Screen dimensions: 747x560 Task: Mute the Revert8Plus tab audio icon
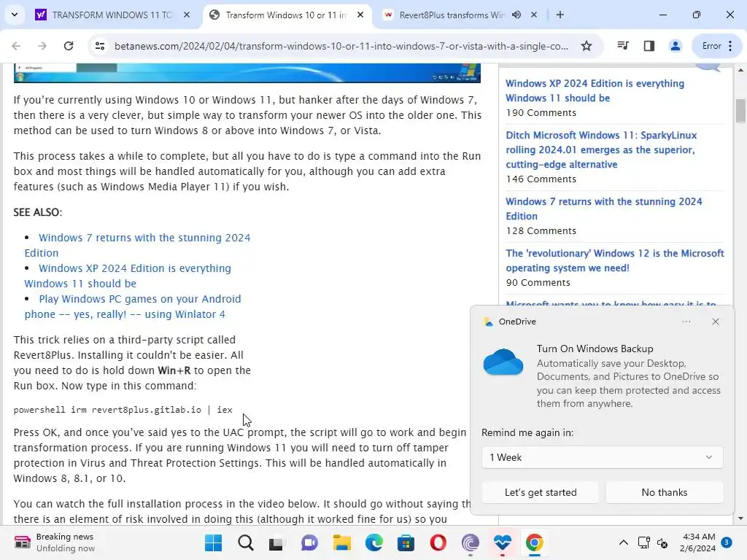[x=516, y=15]
